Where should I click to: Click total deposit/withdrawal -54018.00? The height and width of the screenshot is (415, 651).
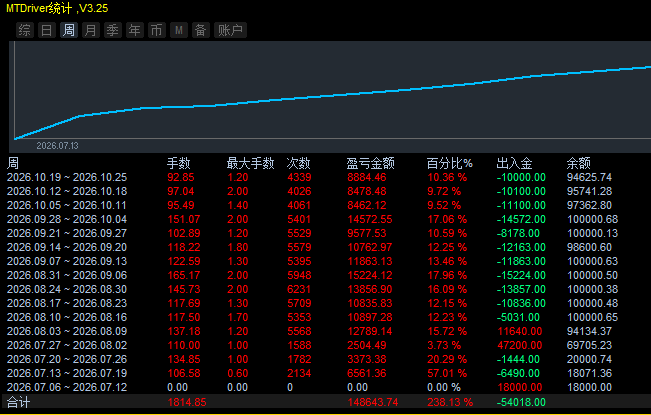coord(521,403)
